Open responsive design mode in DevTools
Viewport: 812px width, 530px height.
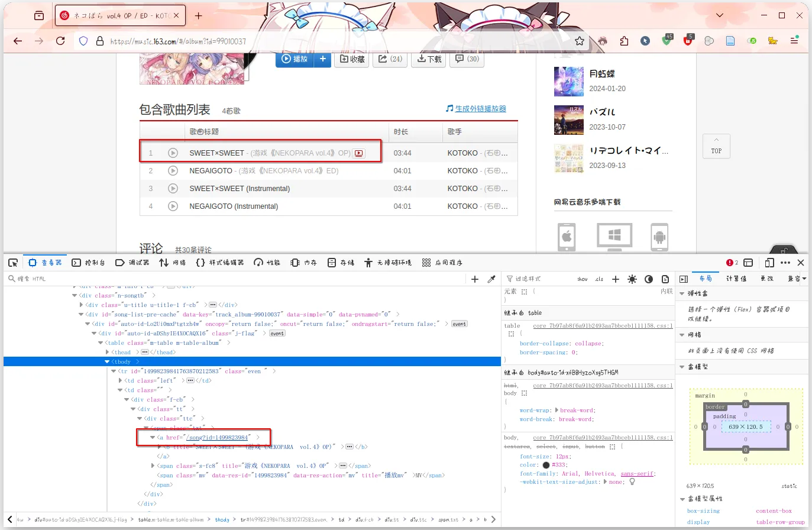769,262
